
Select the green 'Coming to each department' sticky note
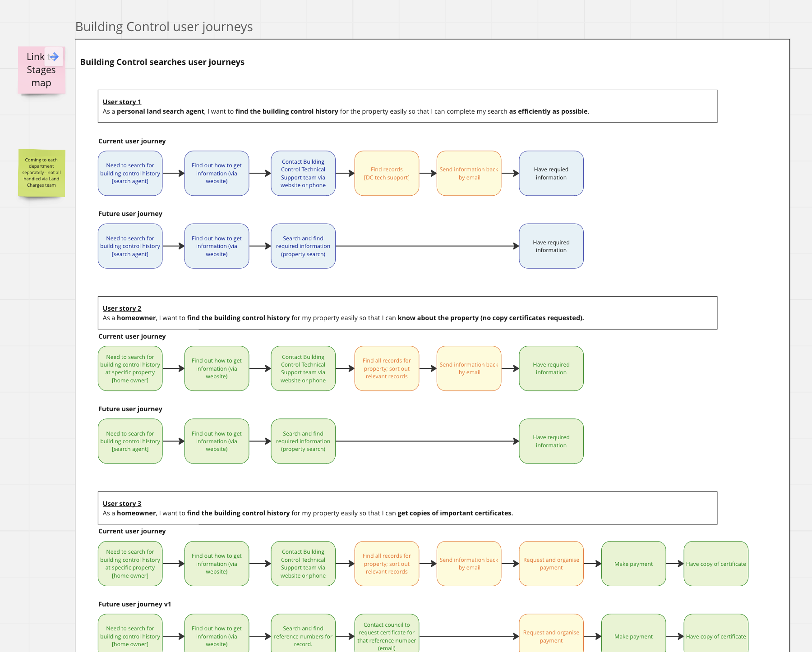(x=41, y=173)
